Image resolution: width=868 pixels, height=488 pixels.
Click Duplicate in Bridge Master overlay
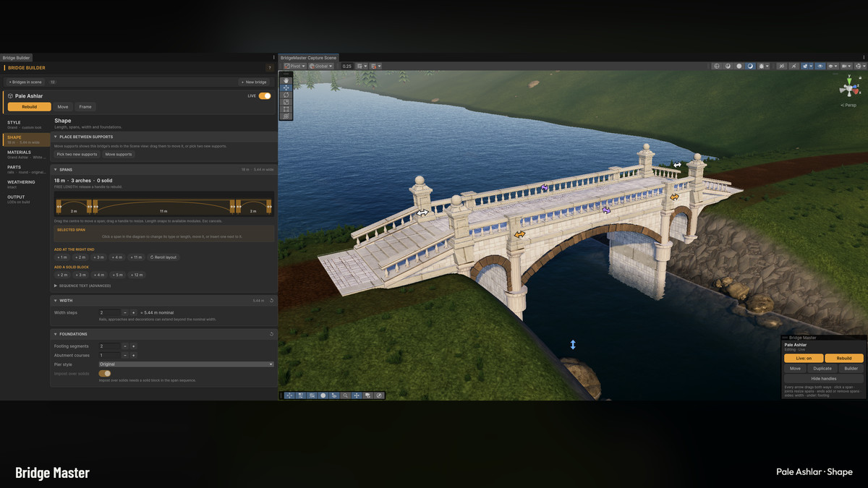click(x=822, y=369)
